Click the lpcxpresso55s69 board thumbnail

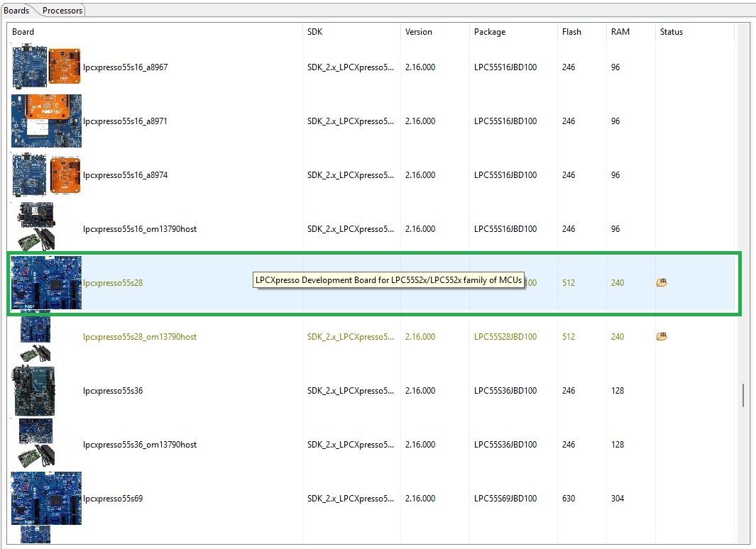tap(45, 499)
